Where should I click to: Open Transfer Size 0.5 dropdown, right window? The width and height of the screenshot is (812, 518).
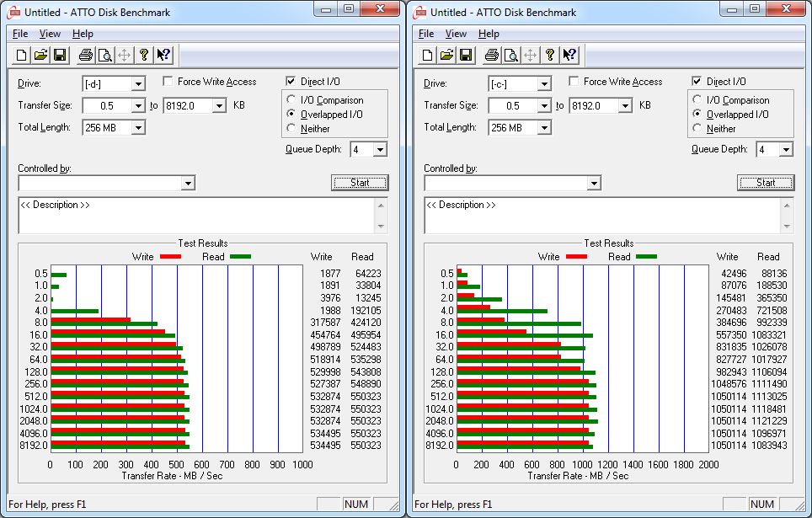544,105
